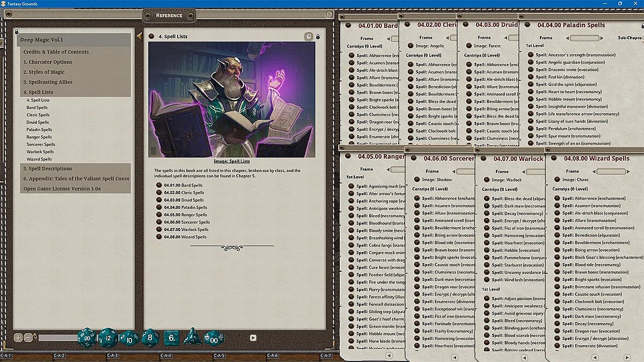
Task: Click the play arrow button next to dice
Action: pos(253,338)
